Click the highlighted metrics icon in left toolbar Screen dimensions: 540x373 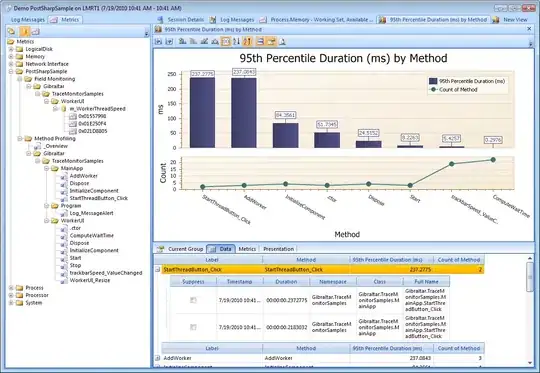point(24,32)
